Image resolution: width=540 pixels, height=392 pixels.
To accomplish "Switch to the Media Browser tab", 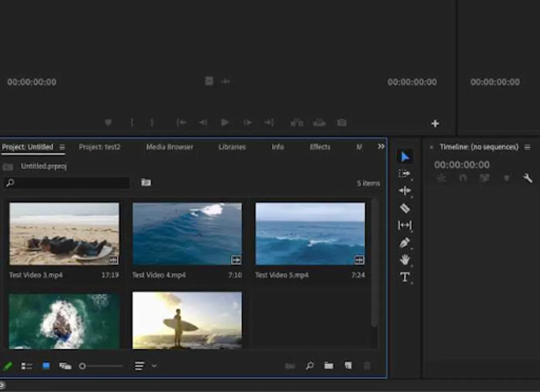I will (170, 147).
